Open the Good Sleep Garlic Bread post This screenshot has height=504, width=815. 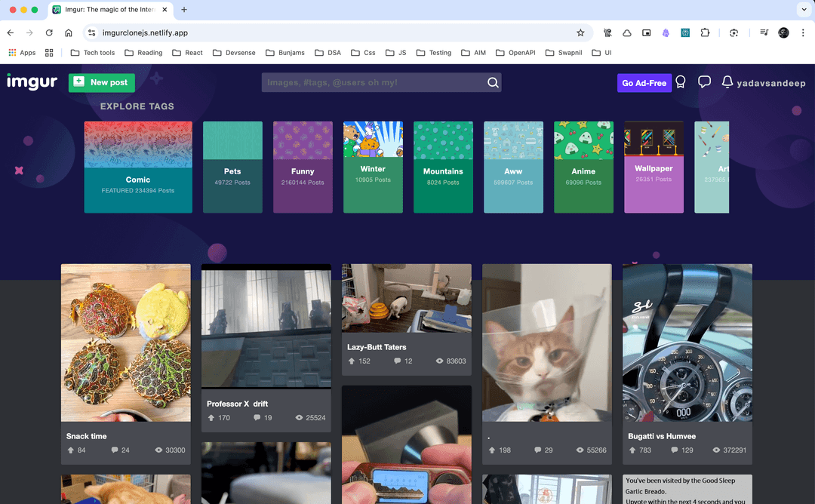(x=687, y=489)
